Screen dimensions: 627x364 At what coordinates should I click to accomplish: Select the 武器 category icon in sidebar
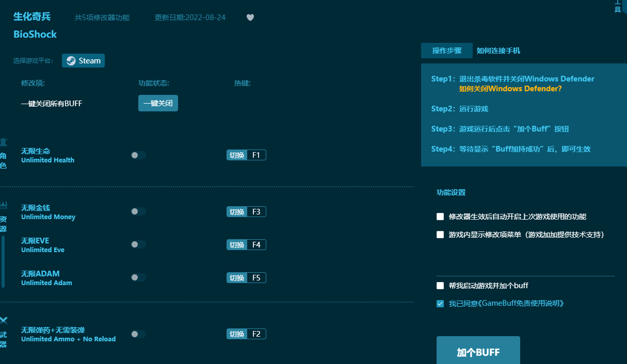pos(4,321)
